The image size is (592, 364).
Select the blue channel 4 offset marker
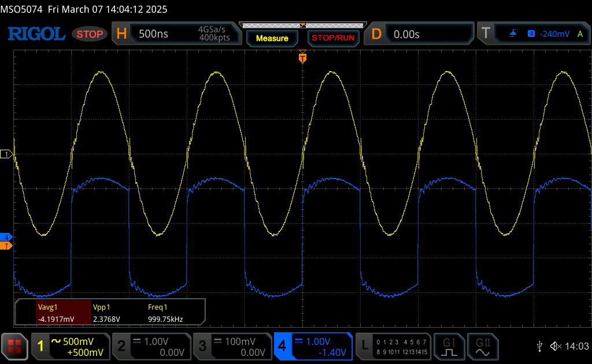pos(6,237)
